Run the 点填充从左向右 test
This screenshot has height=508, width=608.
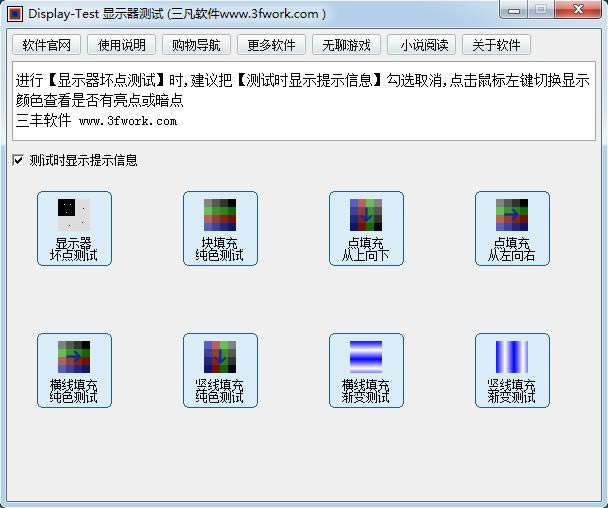tap(512, 228)
